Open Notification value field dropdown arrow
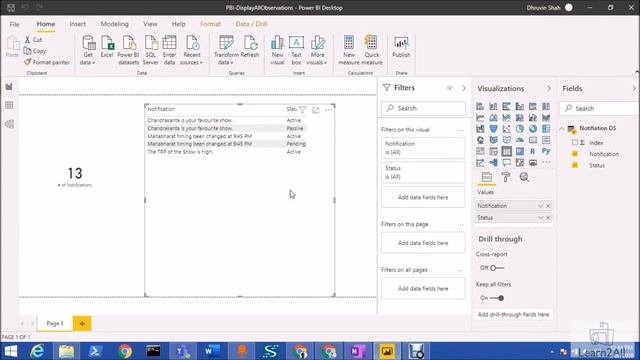 (x=540, y=206)
